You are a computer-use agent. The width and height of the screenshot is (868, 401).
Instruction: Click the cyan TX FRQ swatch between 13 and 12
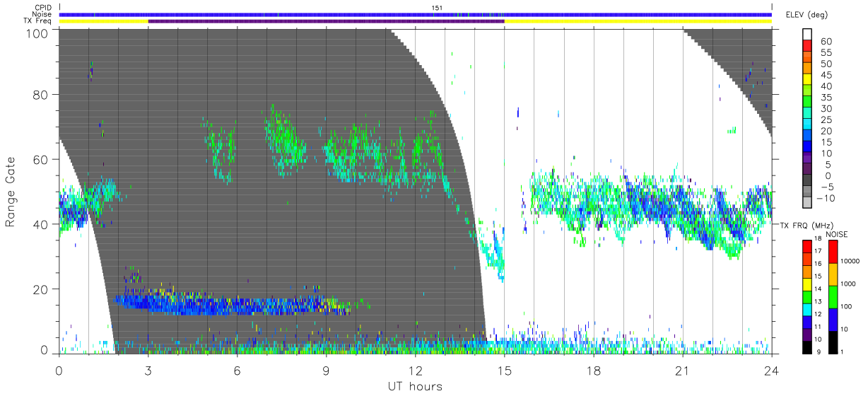point(808,309)
